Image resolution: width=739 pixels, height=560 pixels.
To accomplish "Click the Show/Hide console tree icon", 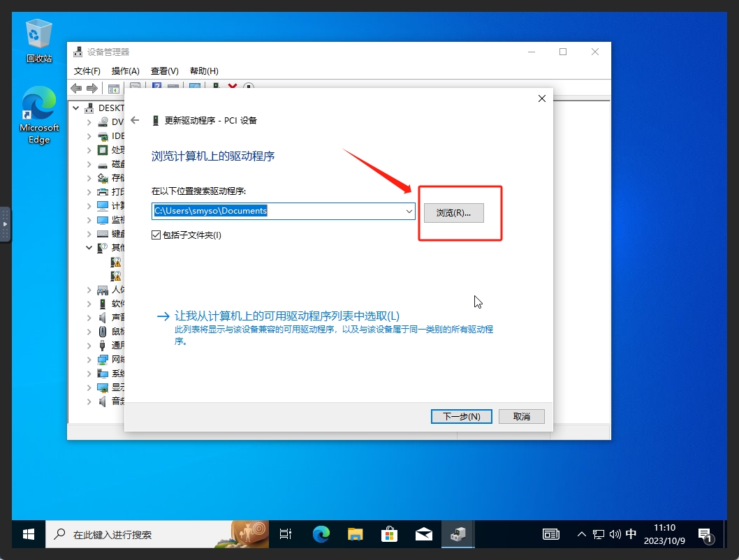I will [113, 88].
